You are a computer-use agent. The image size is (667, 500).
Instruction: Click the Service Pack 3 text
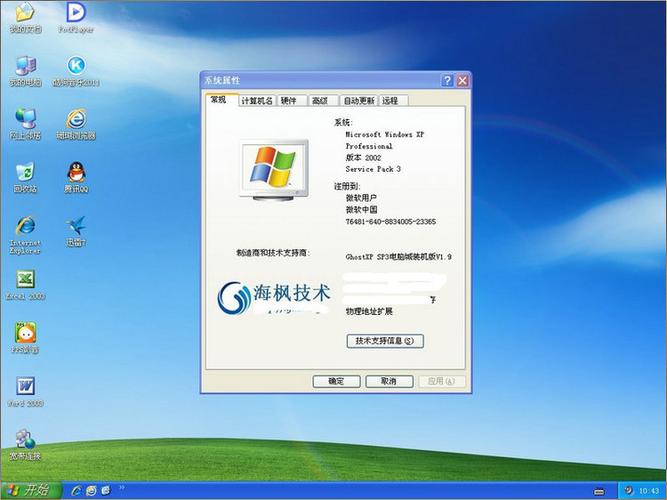tap(373, 169)
